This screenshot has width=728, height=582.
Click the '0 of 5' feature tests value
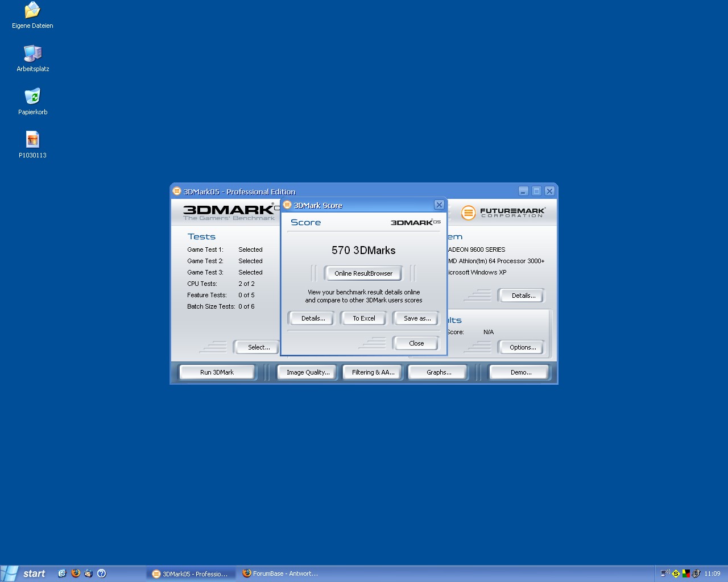click(x=246, y=295)
